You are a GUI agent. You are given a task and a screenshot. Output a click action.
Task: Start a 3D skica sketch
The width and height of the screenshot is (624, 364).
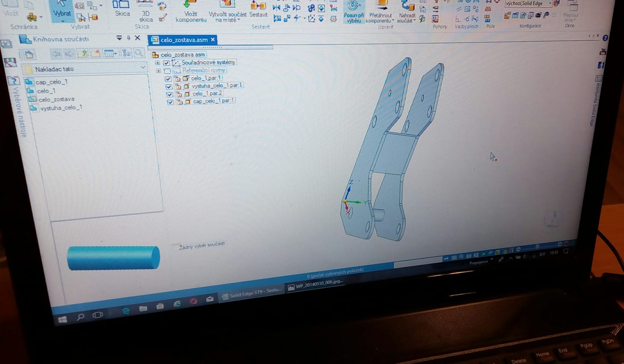point(146,12)
